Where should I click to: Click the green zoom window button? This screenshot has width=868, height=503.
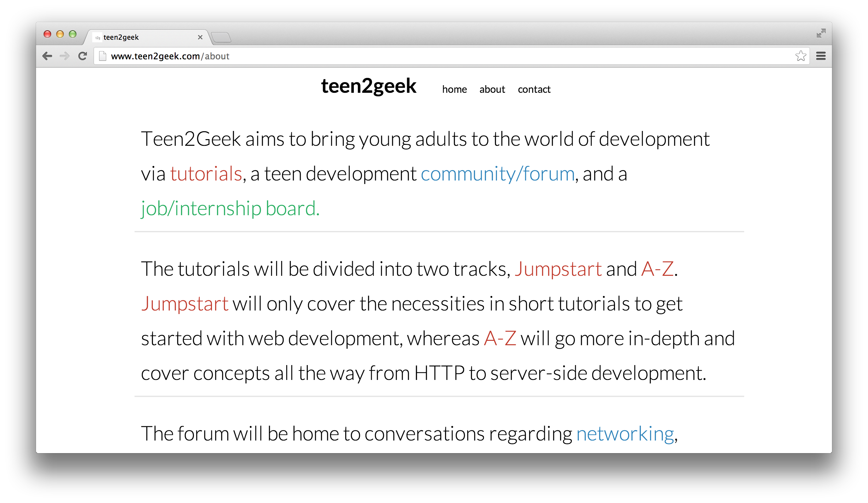72,34
